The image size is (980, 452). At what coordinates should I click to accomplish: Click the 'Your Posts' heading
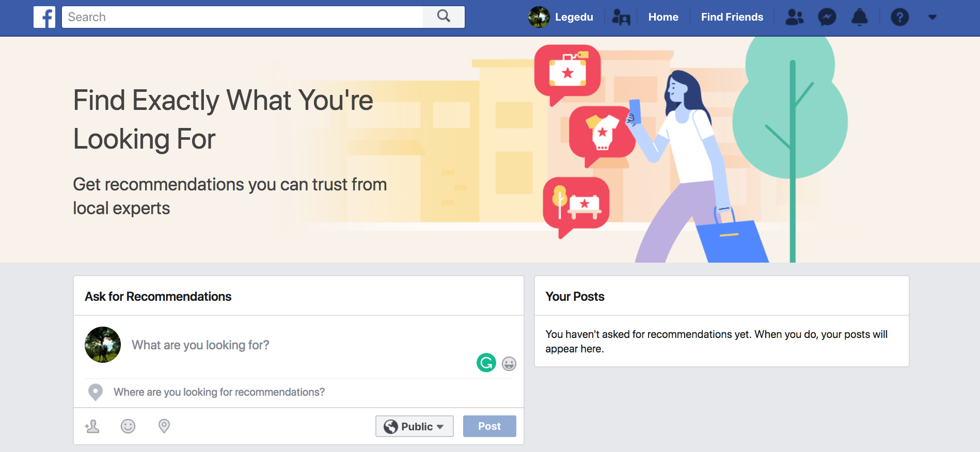tap(575, 297)
